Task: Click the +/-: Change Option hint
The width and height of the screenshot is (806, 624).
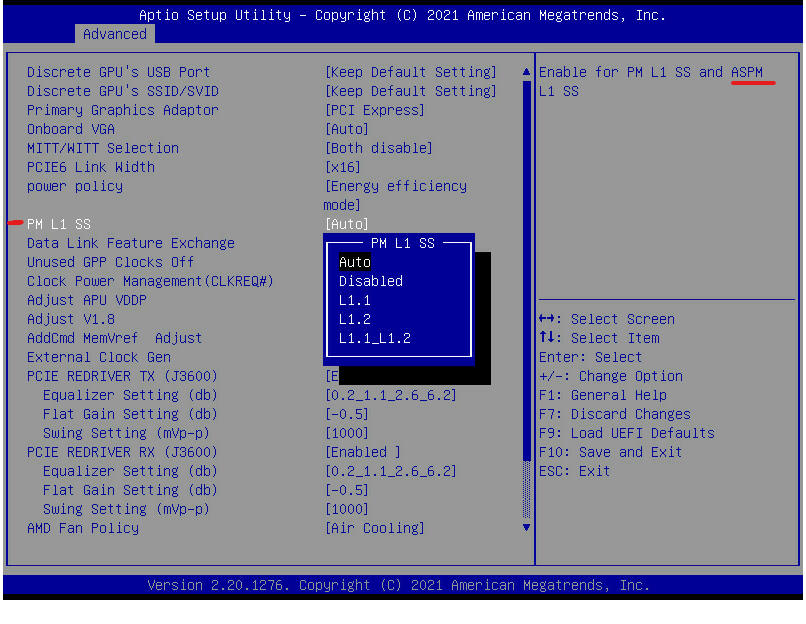Action: pyautogui.click(x=611, y=376)
